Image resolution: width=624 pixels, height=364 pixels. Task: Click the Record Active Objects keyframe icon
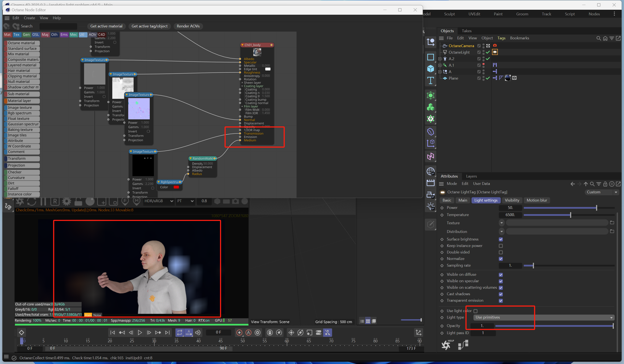[239, 332]
